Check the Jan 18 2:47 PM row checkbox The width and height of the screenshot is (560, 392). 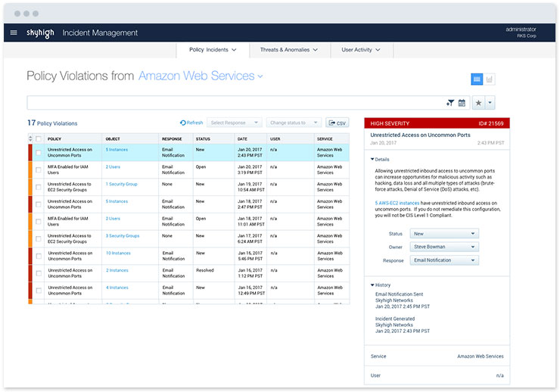[x=38, y=204]
